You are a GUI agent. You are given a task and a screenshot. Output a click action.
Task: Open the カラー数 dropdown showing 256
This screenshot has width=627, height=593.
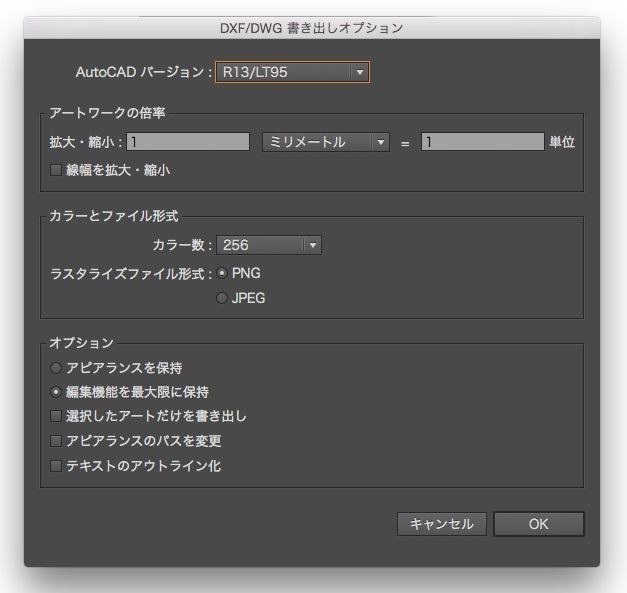click(x=269, y=245)
